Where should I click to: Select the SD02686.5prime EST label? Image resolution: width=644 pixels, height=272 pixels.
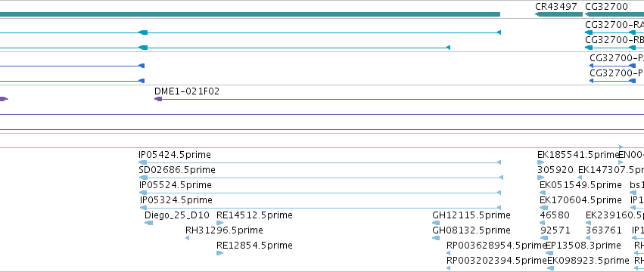point(177,170)
